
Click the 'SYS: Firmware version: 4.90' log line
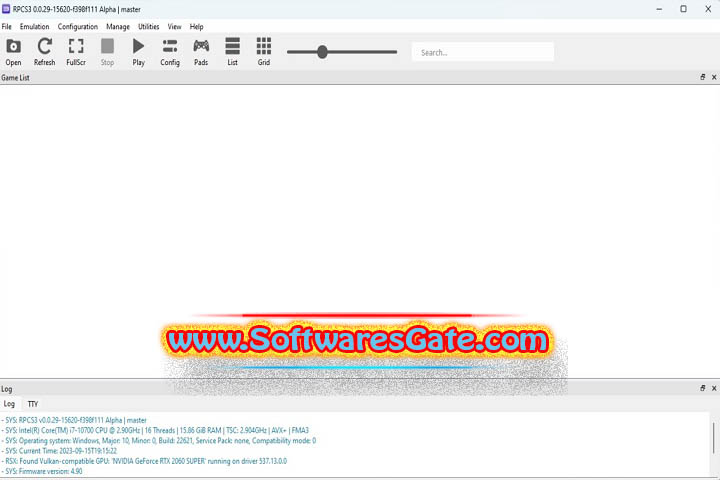click(44, 471)
